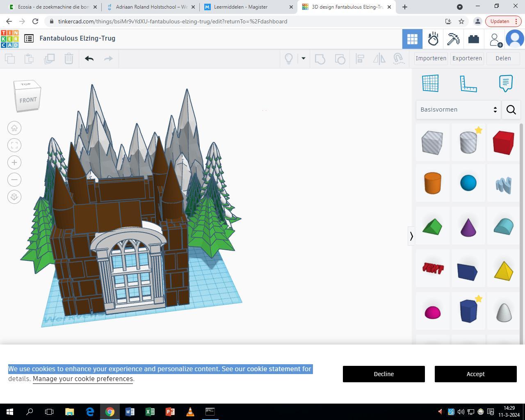Switch to the 3D design grid view

click(x=412, y=39)
